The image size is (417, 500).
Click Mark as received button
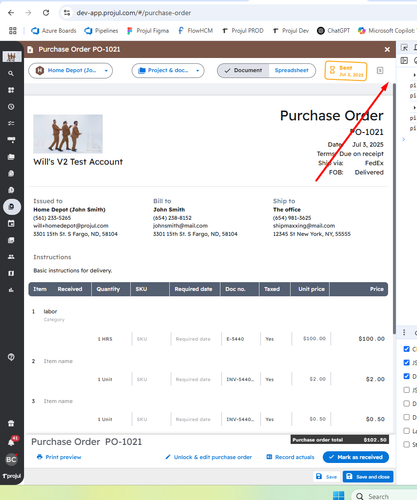356,457
